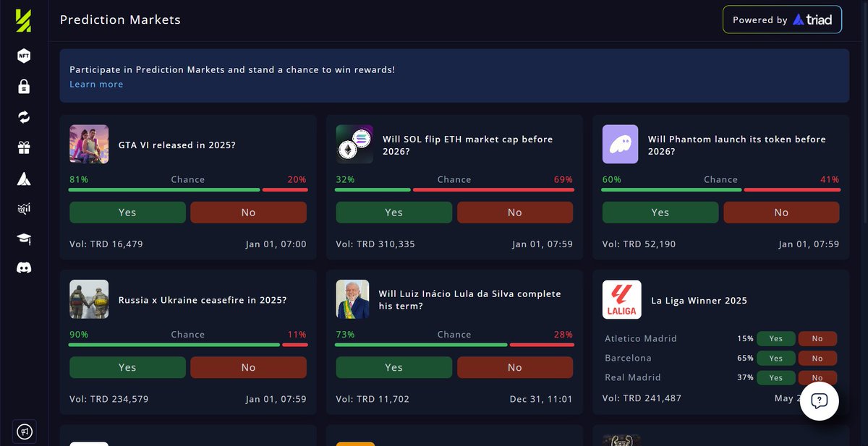
Task: Open the gift rewards icon in the sidebar
Action: point(24,147)
